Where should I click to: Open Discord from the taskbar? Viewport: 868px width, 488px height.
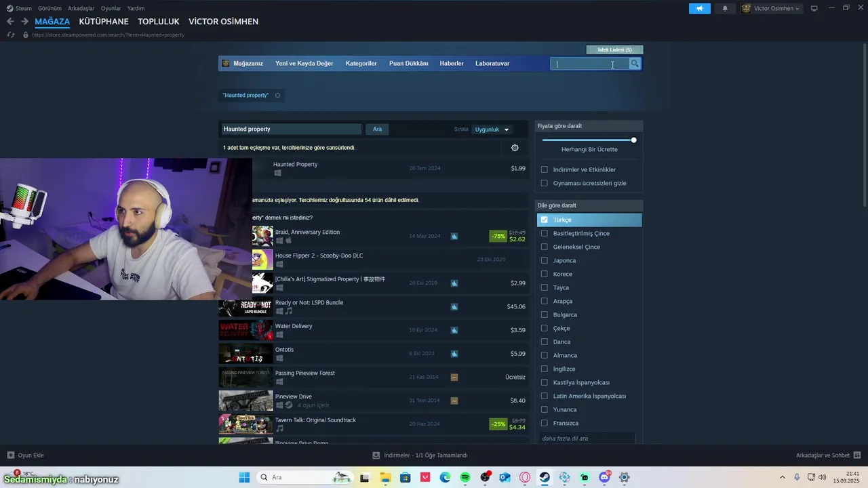pos(604,477)
